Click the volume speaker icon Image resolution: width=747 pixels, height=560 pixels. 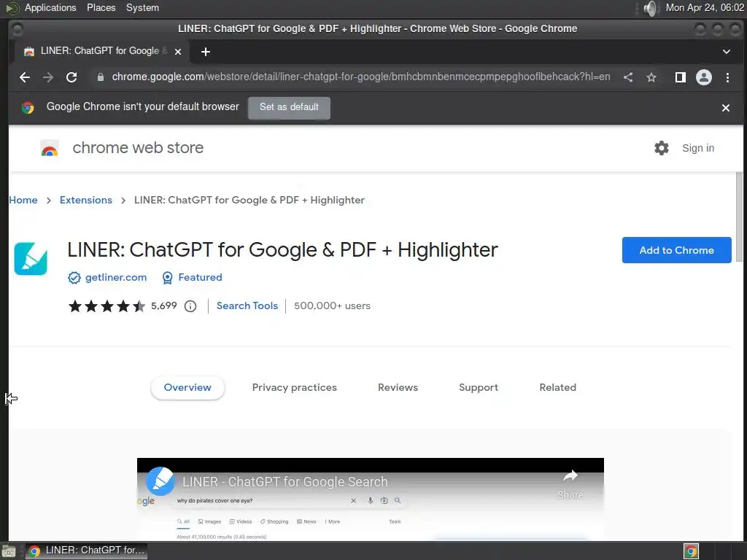650,8
